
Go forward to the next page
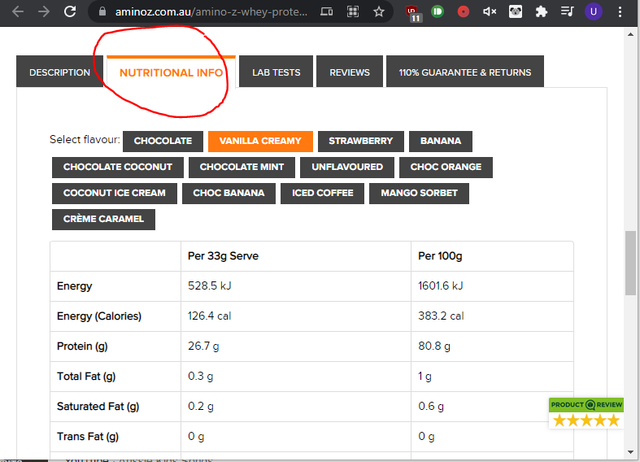tap(44, 12)
